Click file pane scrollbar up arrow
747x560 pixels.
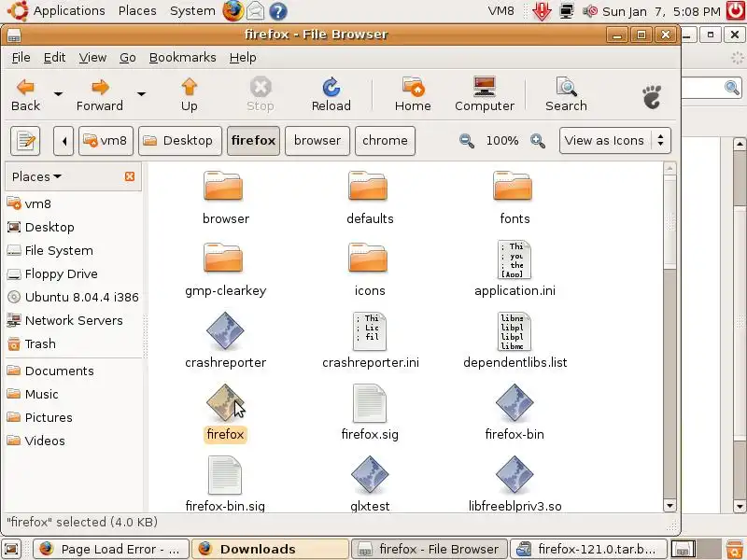[x=669, y=168]
